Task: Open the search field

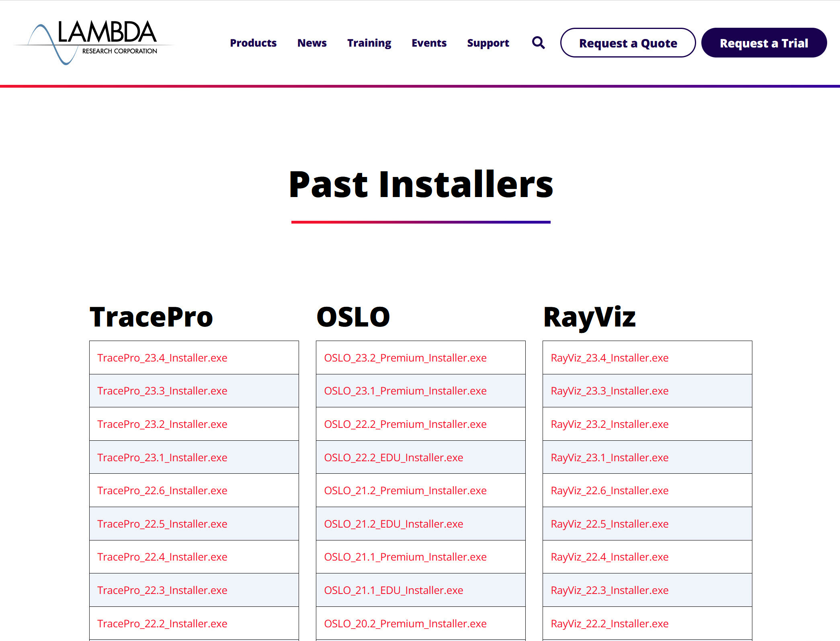Action: point(538,42)
